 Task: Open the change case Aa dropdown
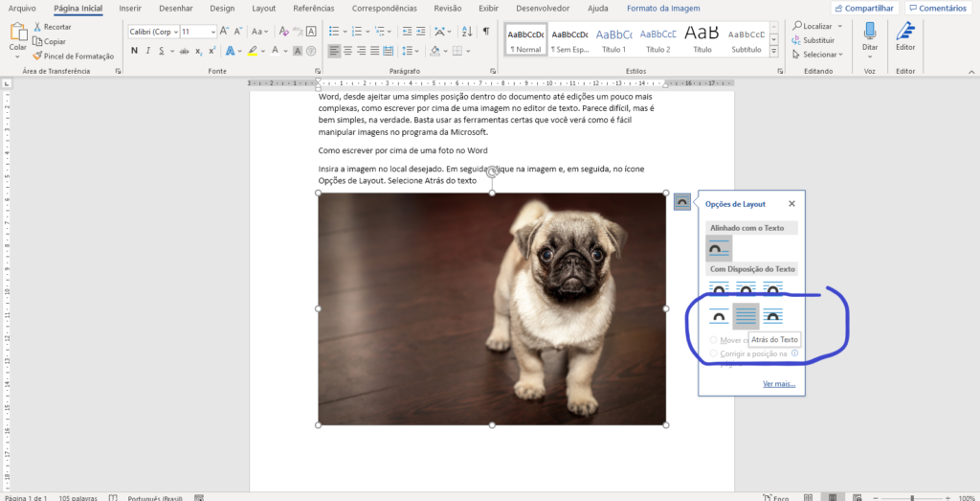pyautogui.click(x=259, y=32)
